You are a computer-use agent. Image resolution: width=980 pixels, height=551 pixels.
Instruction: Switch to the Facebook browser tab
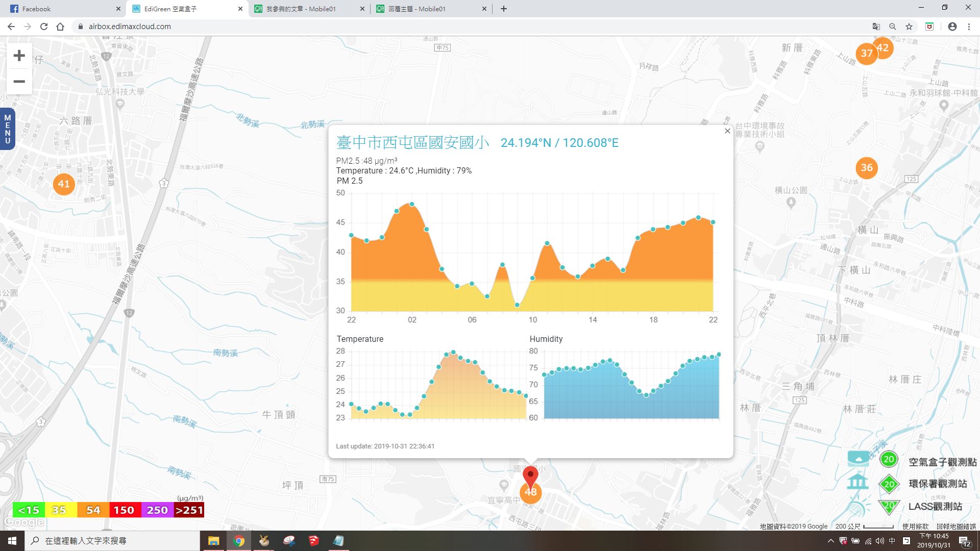[x=62, y=9]
